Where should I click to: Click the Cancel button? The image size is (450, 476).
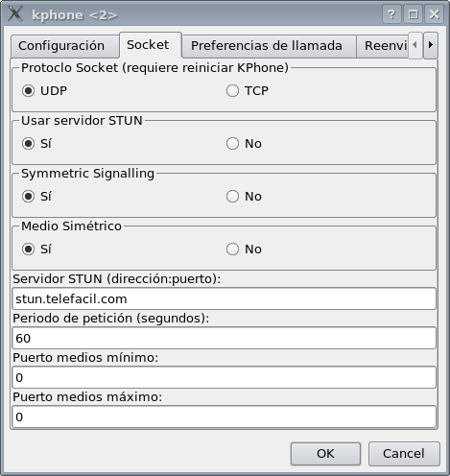(x=404, y=454)
